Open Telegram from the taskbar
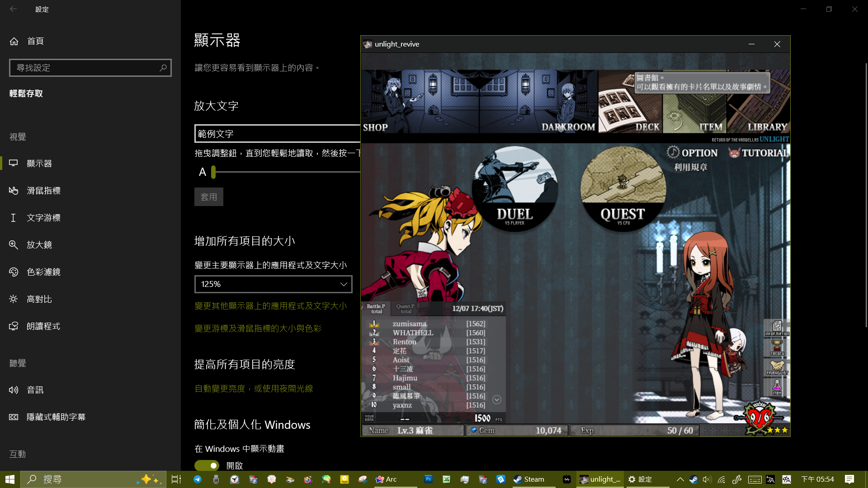Screen dimensions: 868x488 click(x=198, y=479)
